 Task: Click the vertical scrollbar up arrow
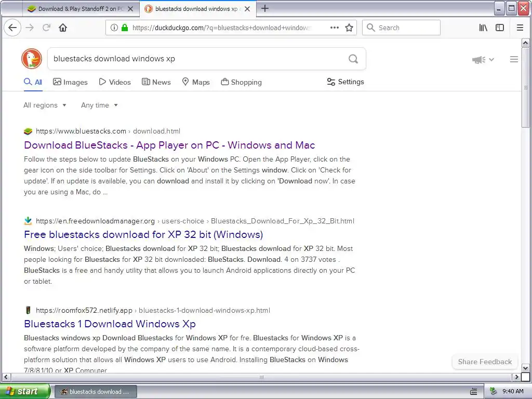tap(526, 43)
